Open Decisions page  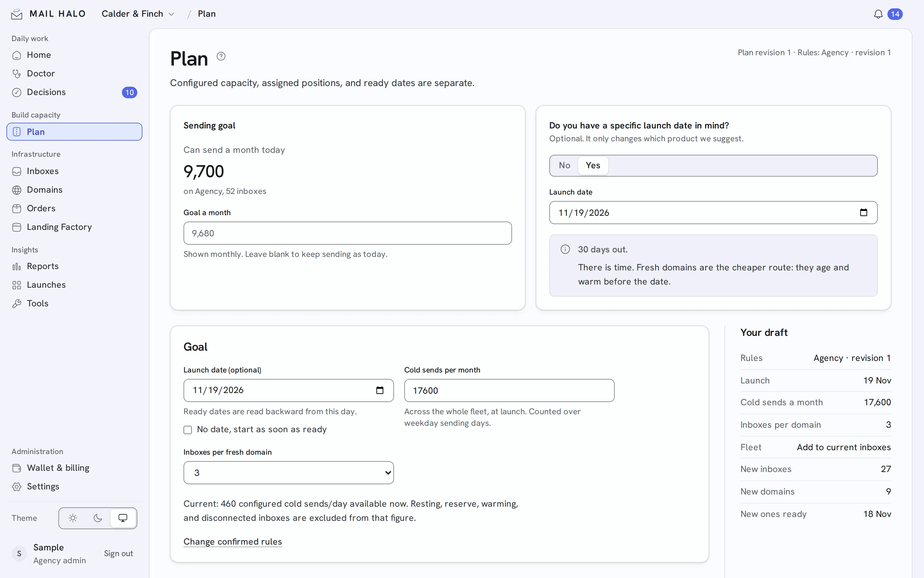coord(74,92)
